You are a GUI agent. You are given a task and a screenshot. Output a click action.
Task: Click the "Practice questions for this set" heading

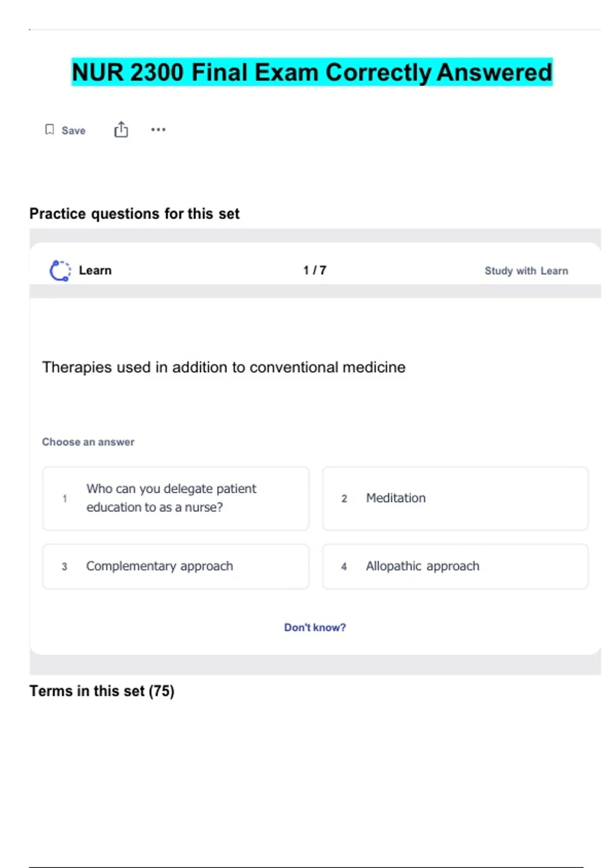tap(134, 213)
